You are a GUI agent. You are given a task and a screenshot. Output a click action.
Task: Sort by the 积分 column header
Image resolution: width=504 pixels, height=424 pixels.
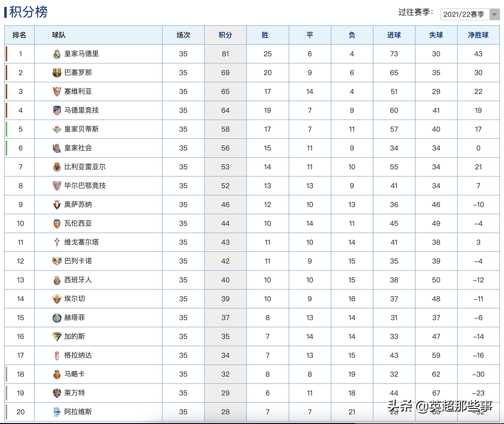[x=225, y=35]
